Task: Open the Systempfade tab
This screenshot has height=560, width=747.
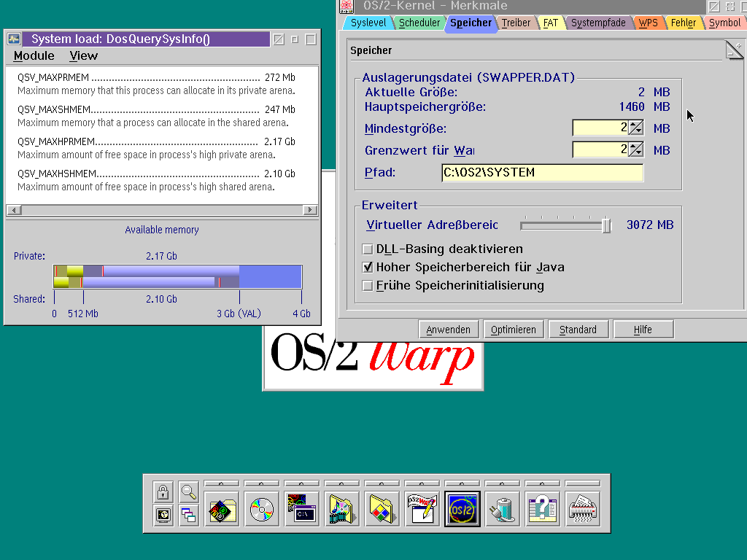Action: click(598, 23)
